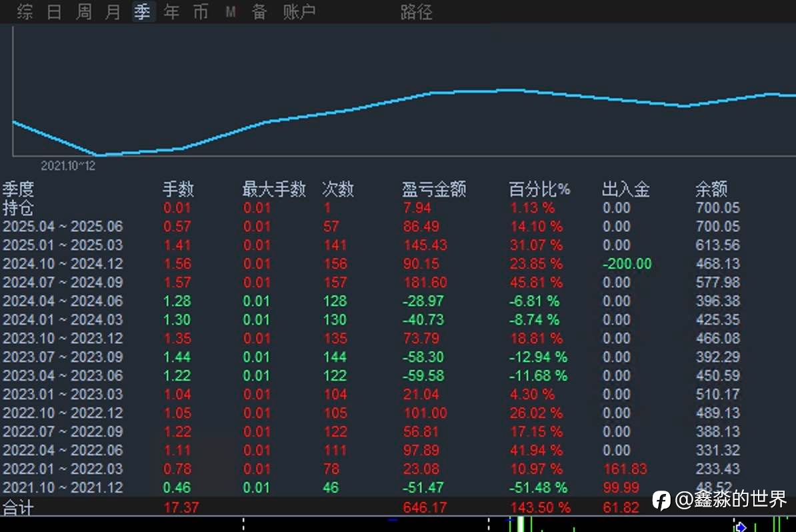This screenshot has width=796, height=532.
Task: Click the 2021.10~12 chart axis label
Action: point(68,165)
